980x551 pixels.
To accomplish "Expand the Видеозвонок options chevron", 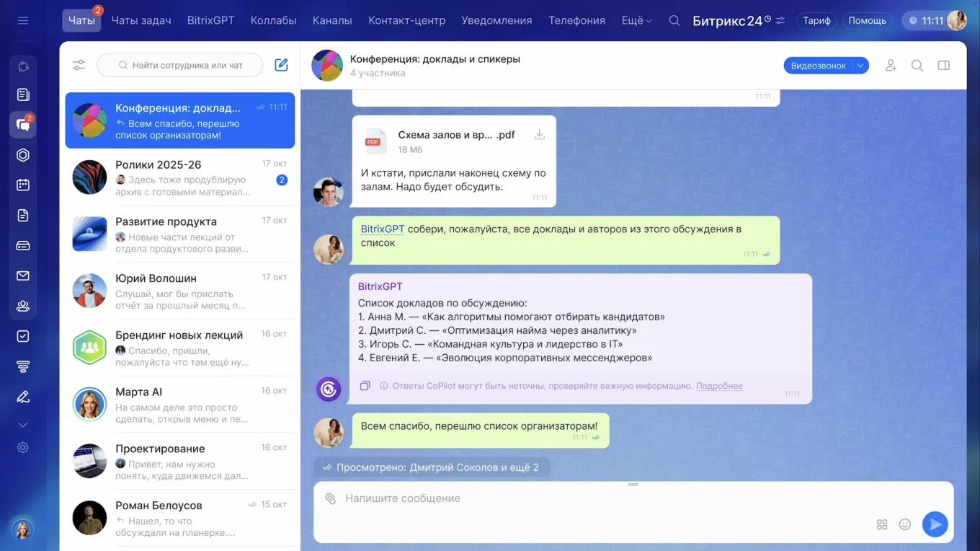I will click(x=860, y=65).
